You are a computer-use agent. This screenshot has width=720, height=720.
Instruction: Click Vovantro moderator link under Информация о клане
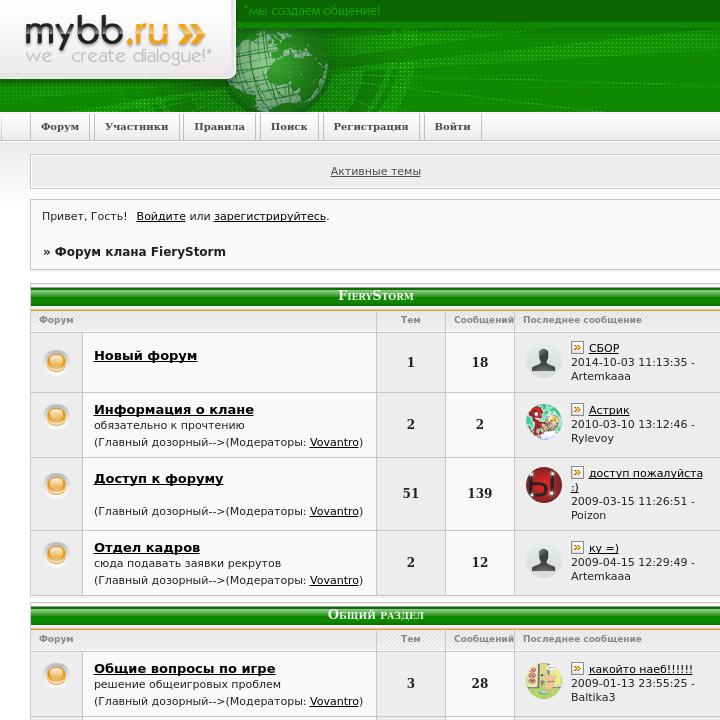click(334, 442)
